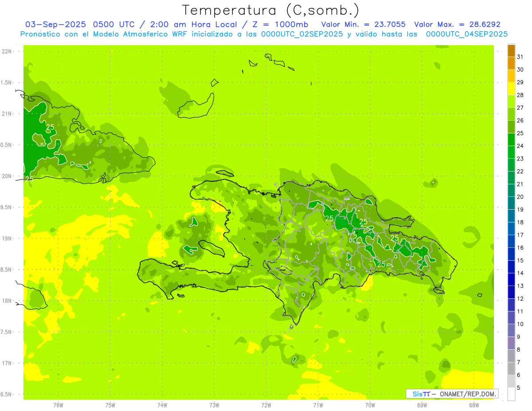This screenshot has width=532, height=411.
Task: Click the teal color bar segment between 19 and 20
Action: (x=511, y=203)
